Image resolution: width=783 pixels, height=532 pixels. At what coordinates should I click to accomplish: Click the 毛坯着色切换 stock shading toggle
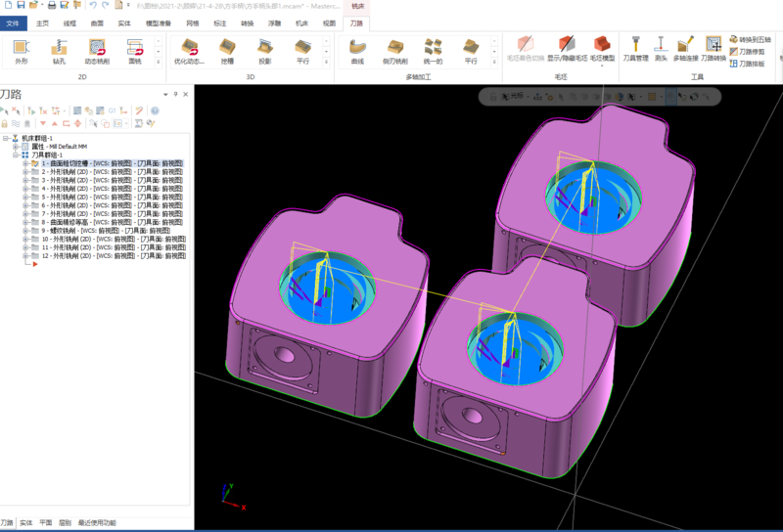526,49
